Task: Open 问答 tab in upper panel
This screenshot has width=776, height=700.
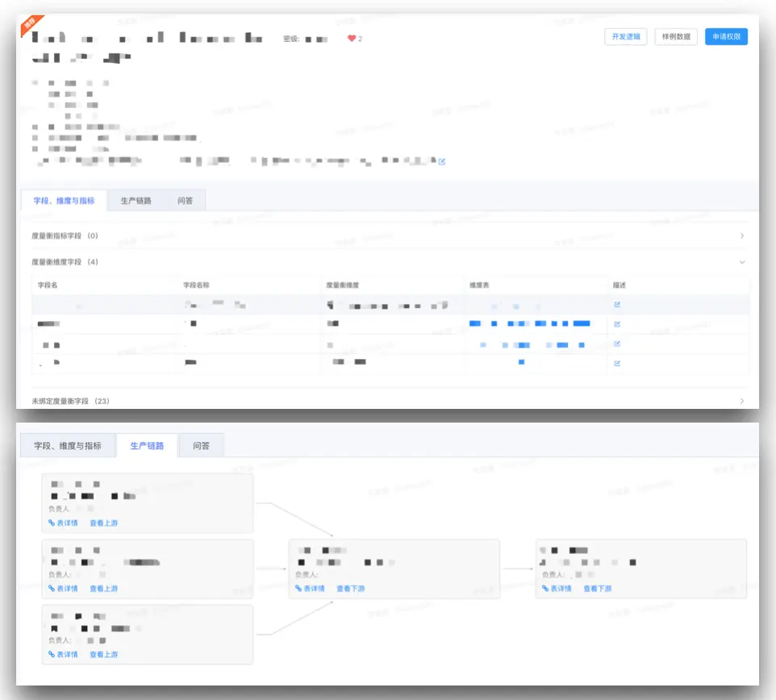Action: 185,200
